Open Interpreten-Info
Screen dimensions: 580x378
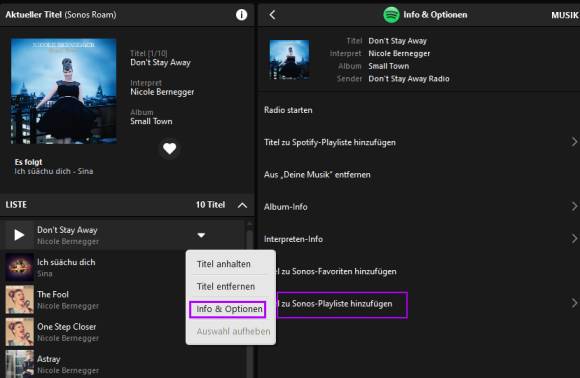click(x=293, y=239)
